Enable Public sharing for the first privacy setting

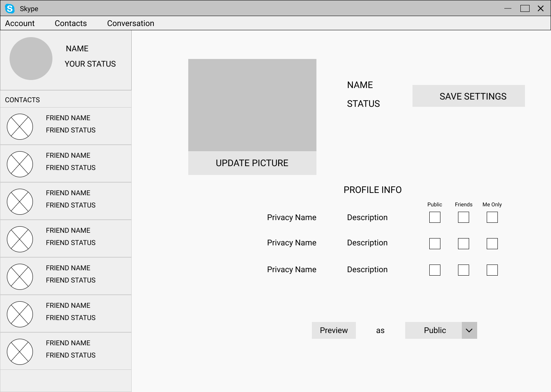[x=435, y=217]
